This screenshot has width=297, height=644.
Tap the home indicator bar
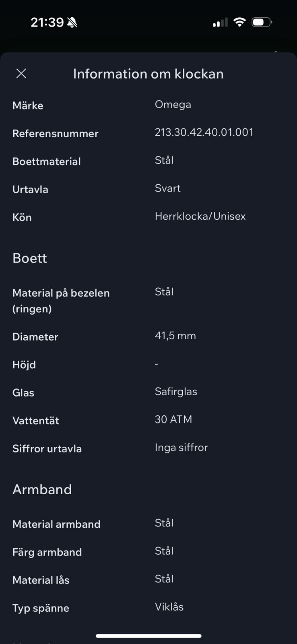tap(148, 636)
